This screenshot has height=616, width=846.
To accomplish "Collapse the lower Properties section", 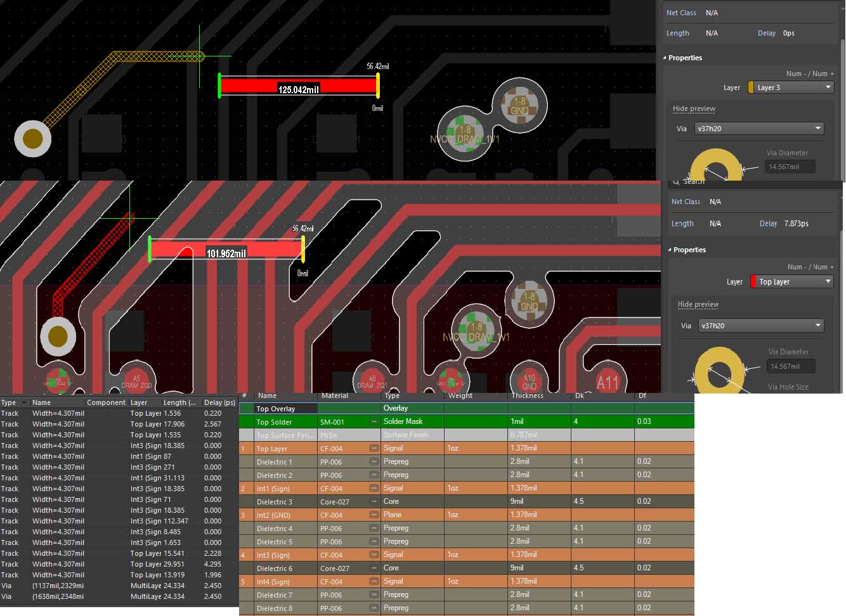I will pos(670,250).
